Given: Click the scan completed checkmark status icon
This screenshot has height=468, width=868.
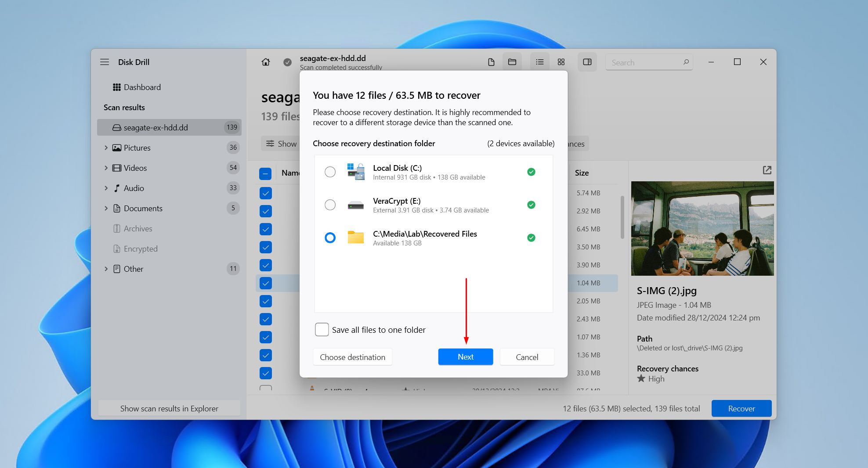Looking at the screenshot, I should 287,62.
